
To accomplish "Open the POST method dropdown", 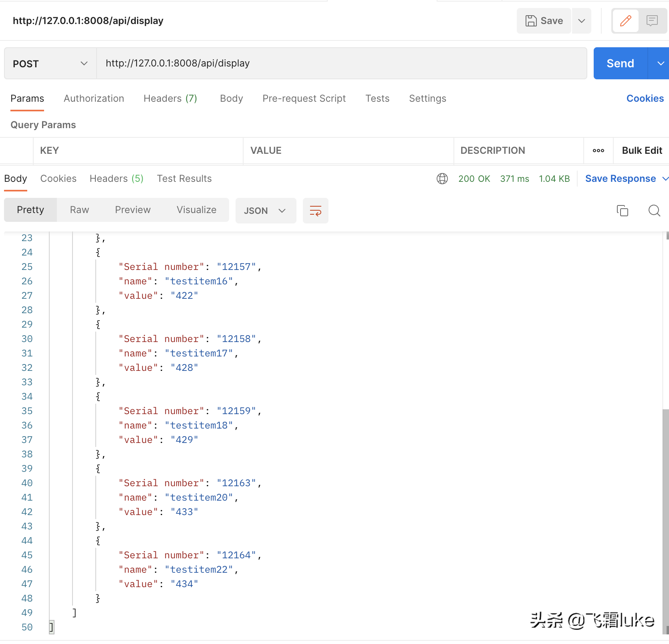I will pos(50,63).
